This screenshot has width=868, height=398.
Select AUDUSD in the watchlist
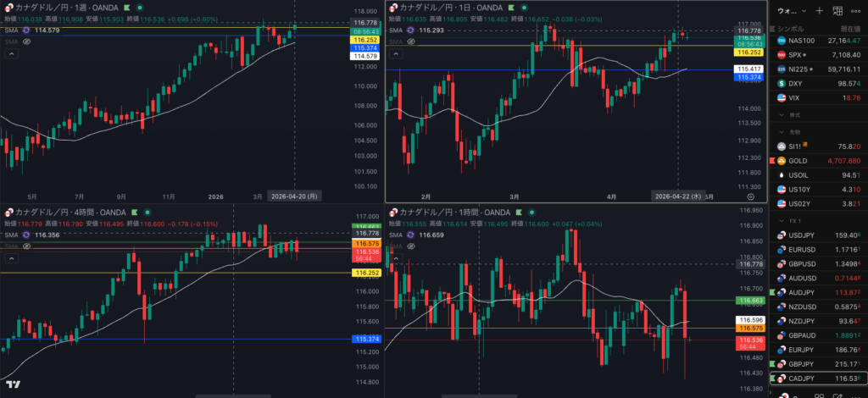[x=819, y=278]
